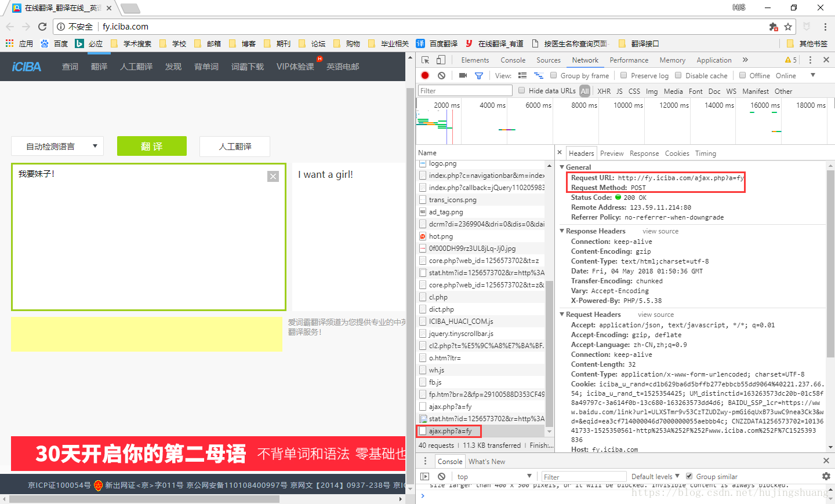Open the Response tab of request
835x504 pixels.
point(644,154)
